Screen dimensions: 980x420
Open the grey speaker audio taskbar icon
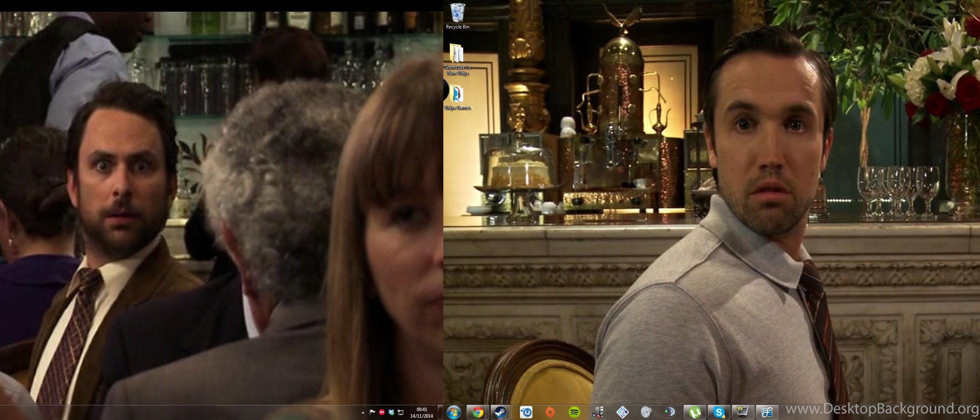pyautogui.click(x=646, y=412)
